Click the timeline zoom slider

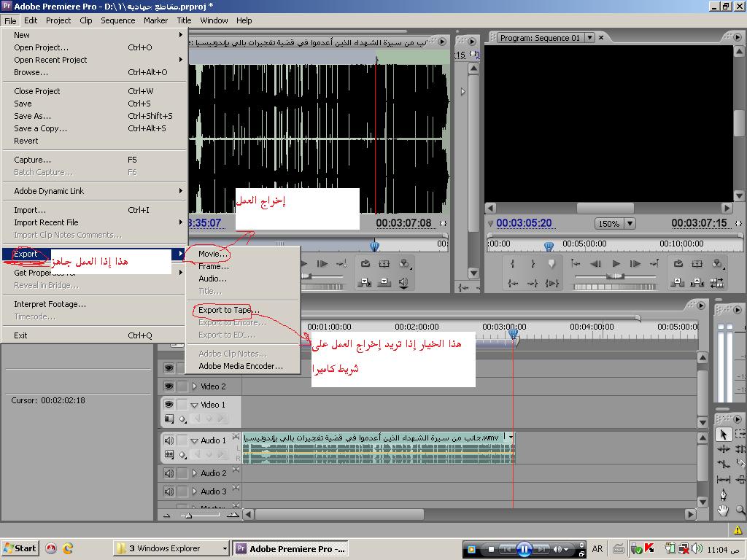point(188,515)
